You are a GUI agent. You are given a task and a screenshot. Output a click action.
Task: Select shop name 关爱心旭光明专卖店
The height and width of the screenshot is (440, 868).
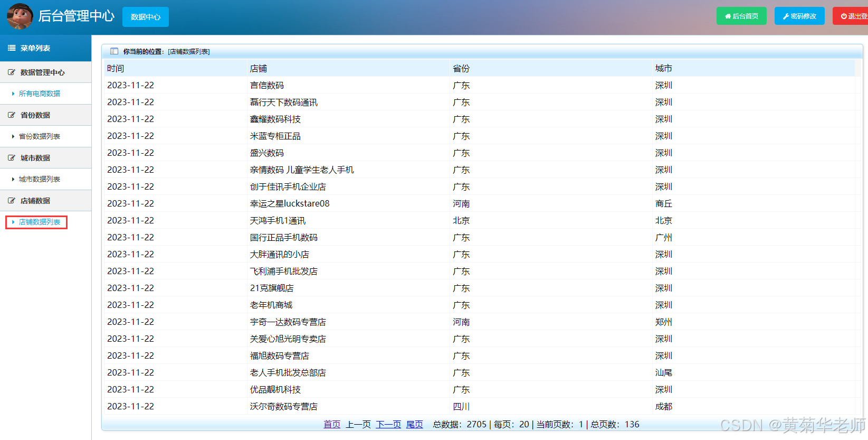pos(288,339)
